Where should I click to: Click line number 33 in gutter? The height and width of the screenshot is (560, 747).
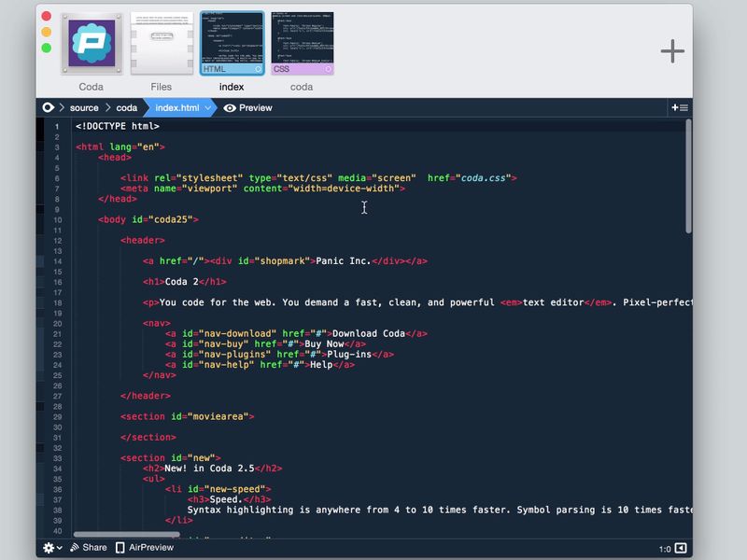point(58,458)
